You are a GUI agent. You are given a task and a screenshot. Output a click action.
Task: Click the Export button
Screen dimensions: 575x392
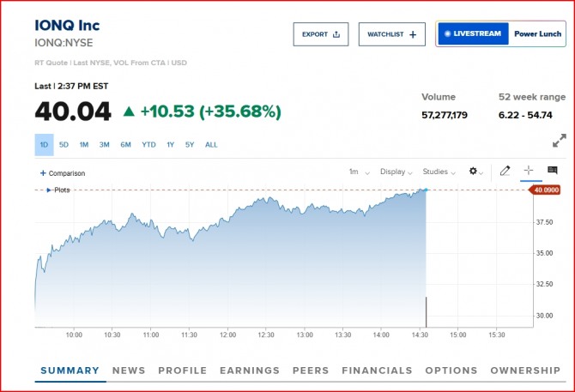pos(321,34)
